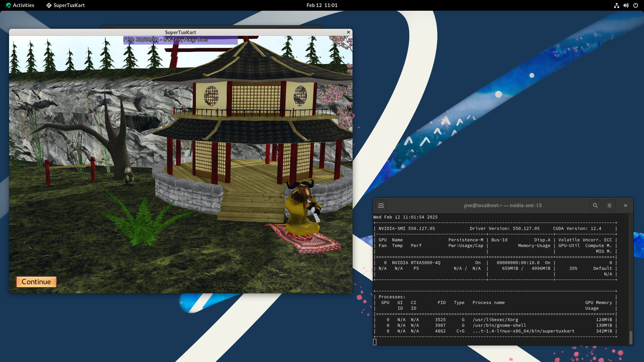Click the timestamp 'Wed Feb 12 11:01:54 2025'
Viewport: 644px width, 362px height.
pos(406,217)
